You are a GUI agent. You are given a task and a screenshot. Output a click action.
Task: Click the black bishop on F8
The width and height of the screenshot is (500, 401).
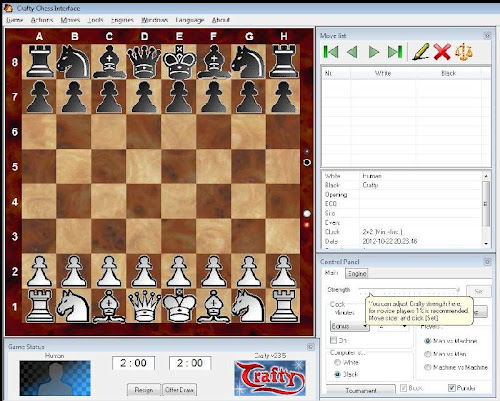(x=214, y=62)
